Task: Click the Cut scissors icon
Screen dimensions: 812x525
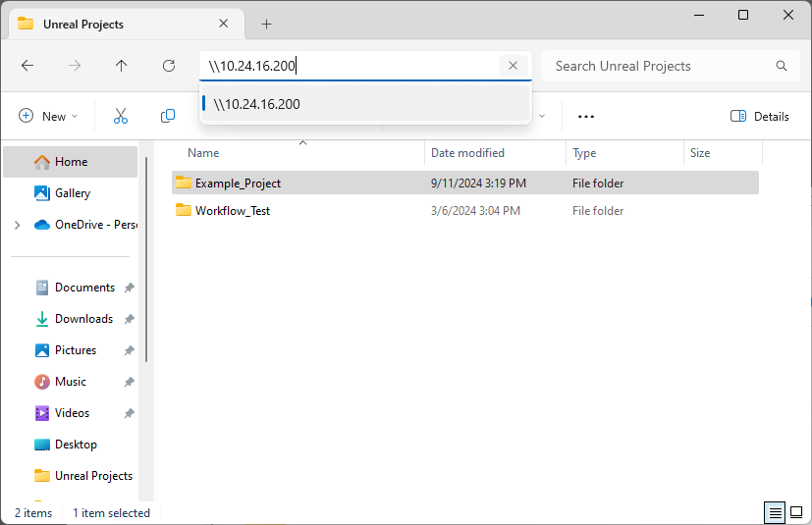Action: (121, 116)
